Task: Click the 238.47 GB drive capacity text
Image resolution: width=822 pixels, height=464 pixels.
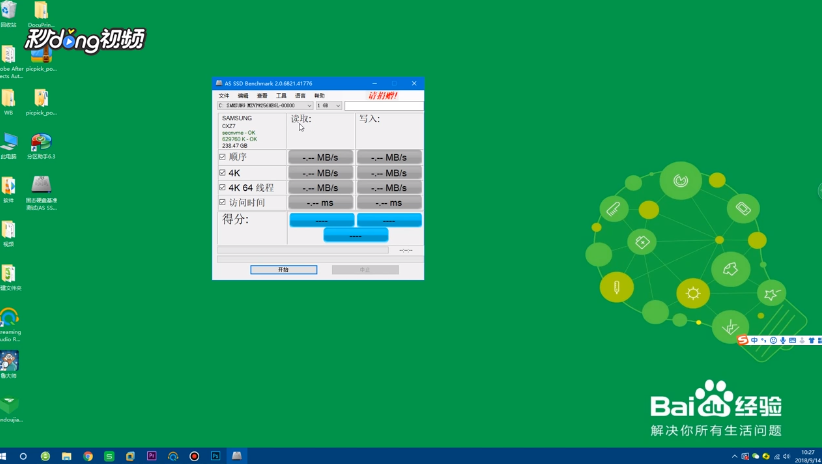Action: click(x=235, y=146)
